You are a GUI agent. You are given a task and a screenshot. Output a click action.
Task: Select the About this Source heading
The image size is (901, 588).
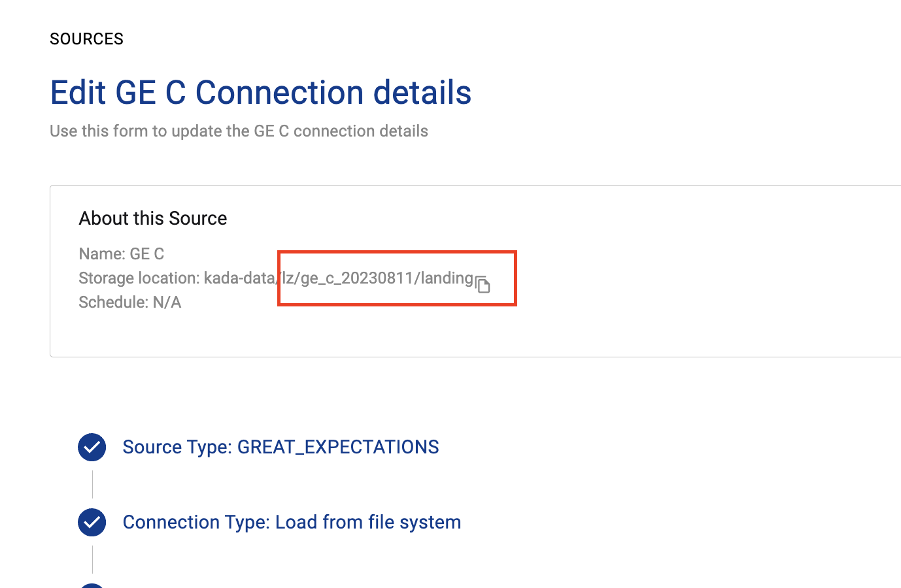click(153, 218)
